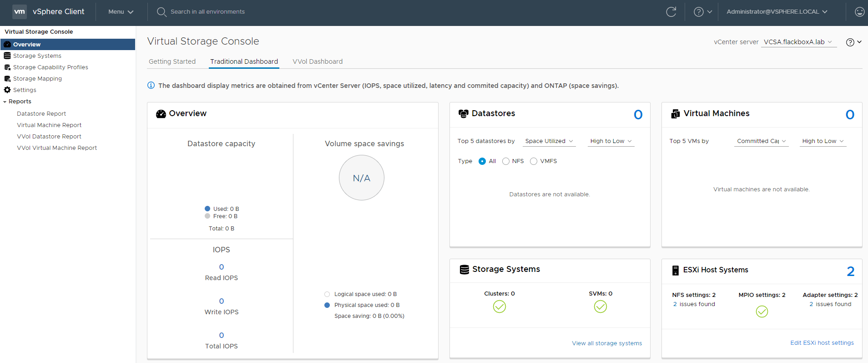Open the smiley feedback icon
The width and height of the screenshot is (868, 363).
coord(859,12)
